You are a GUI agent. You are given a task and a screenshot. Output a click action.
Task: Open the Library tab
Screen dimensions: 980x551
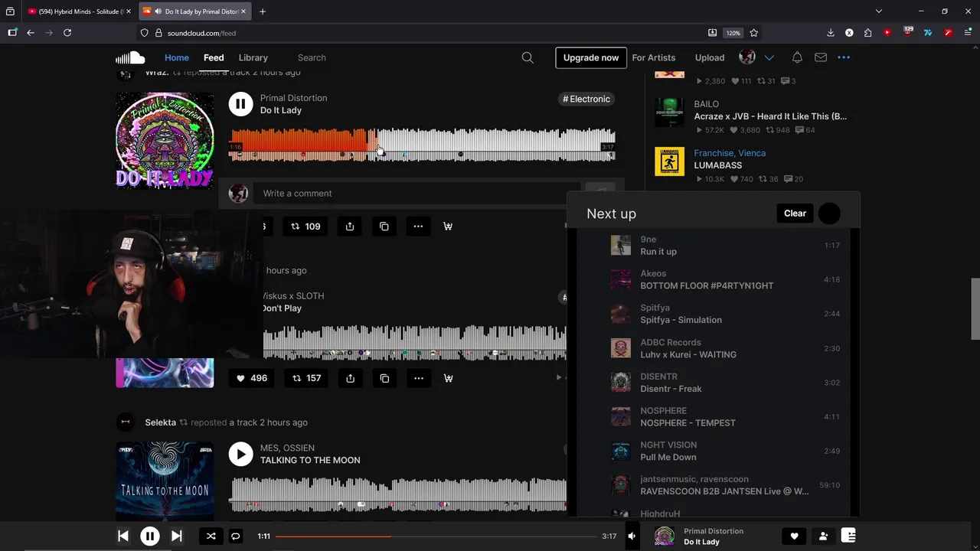pyautogui.click(x=253, y=57)
